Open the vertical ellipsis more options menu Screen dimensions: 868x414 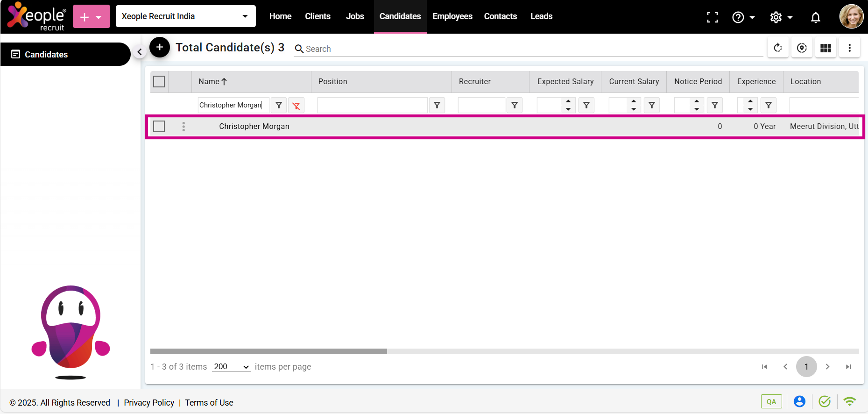[849, 48]
